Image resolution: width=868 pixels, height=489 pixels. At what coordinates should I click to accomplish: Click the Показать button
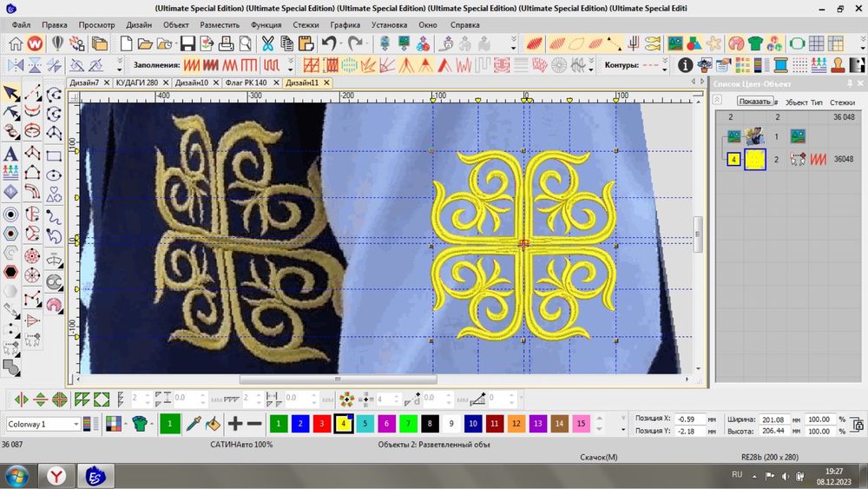pos(754,102)
